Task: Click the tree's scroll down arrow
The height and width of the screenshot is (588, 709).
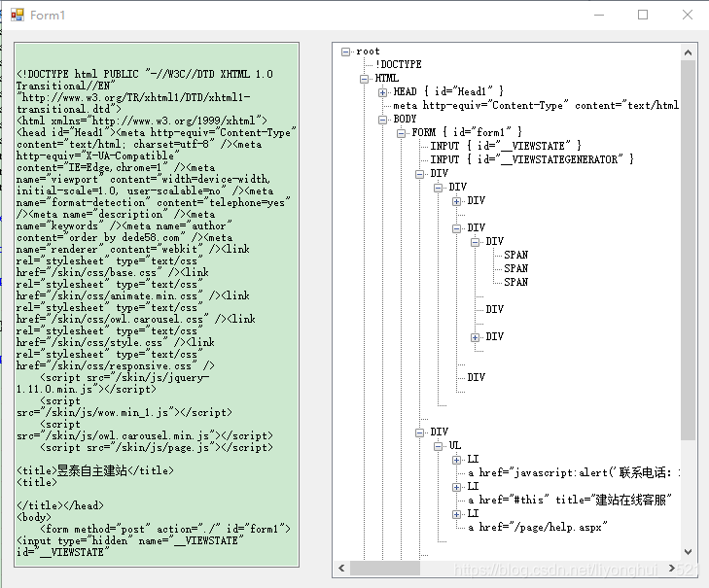Action: pyautogui.click(x=689, y=552)
